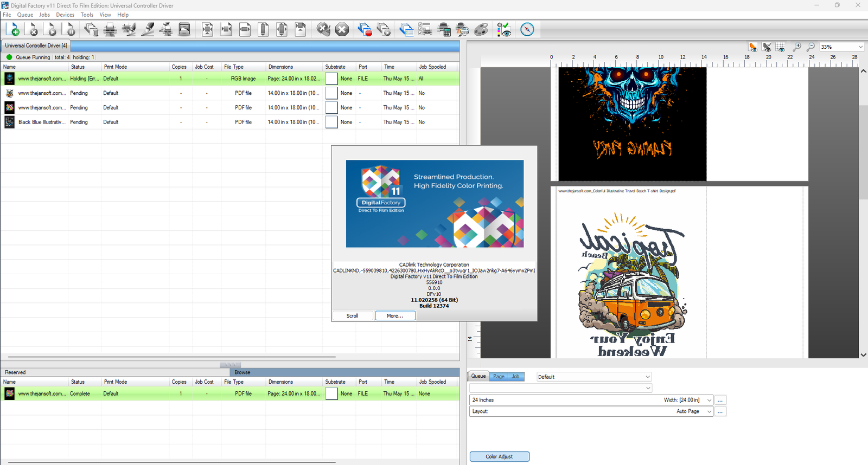Open the View menu
This screenshot has width=868, height=465.
[x=105, y=15]
